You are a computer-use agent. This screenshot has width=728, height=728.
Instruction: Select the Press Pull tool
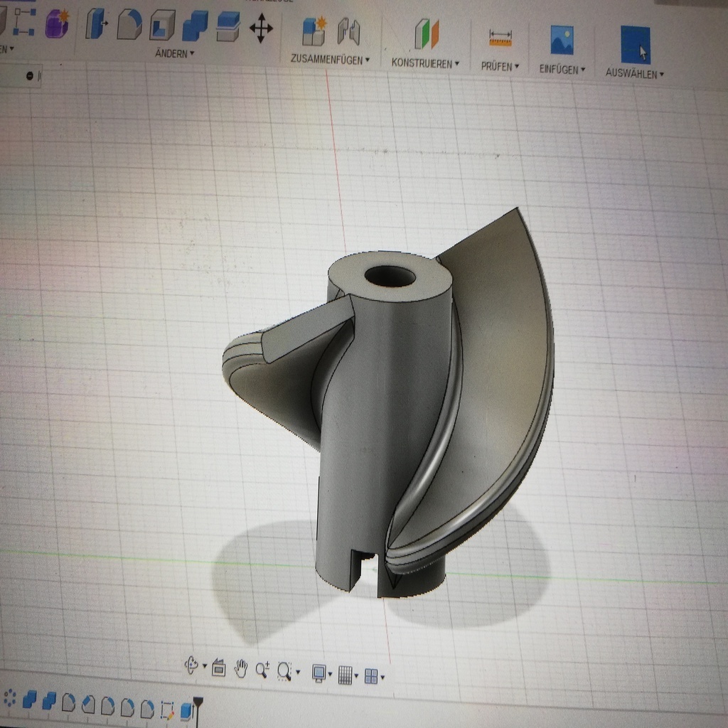(95, 25)
